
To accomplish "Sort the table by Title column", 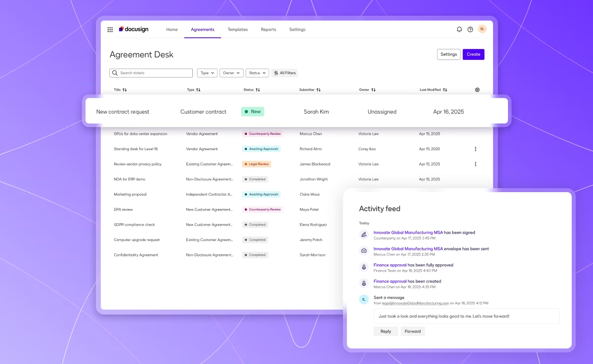I will point(120,90).
